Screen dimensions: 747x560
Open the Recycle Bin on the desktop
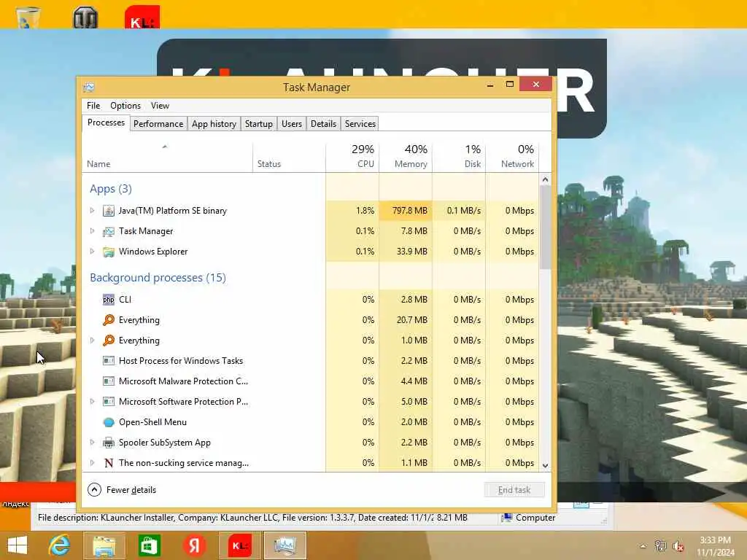tap(28, 17)
